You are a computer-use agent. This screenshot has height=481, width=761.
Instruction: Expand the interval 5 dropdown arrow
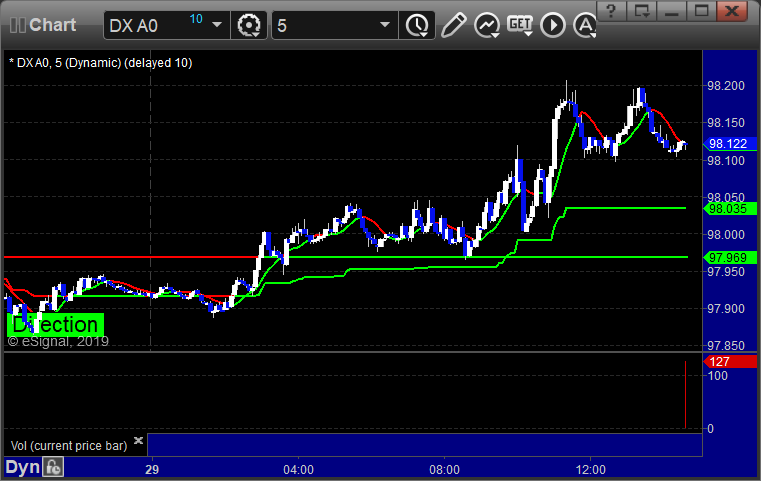[385, 25]
